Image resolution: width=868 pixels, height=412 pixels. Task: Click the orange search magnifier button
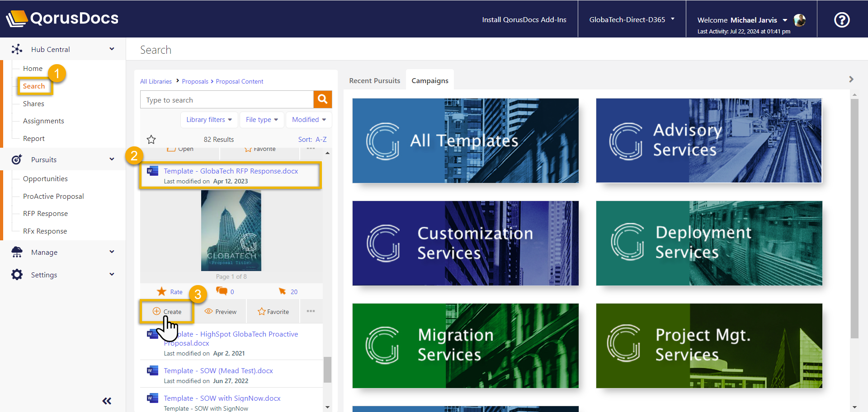tap(322, 99)
